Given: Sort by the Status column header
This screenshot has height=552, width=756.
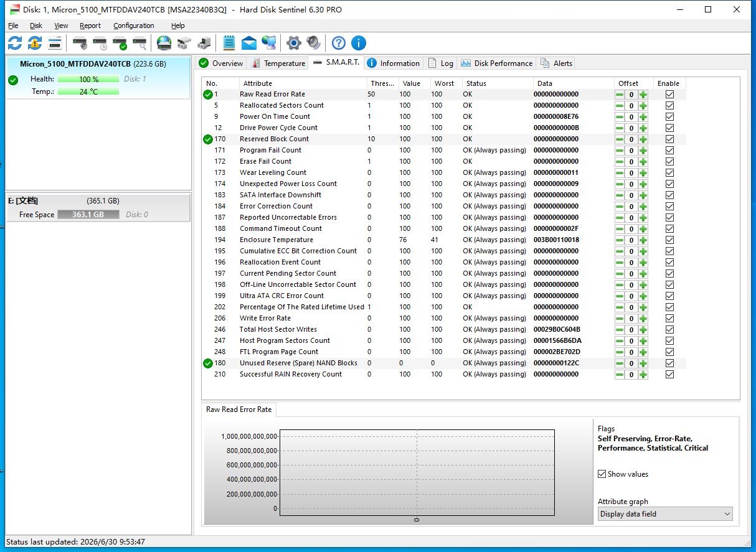Looking at the screenshot, I should click(498, 83).
